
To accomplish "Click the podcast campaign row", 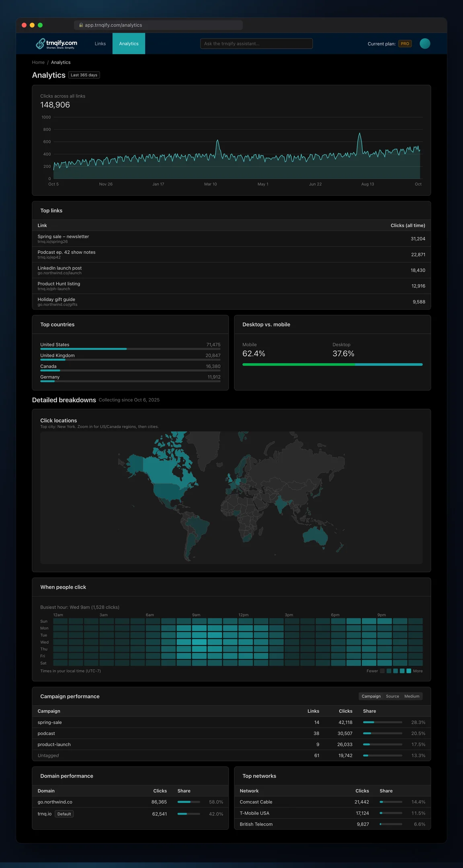I will (231, 733).
